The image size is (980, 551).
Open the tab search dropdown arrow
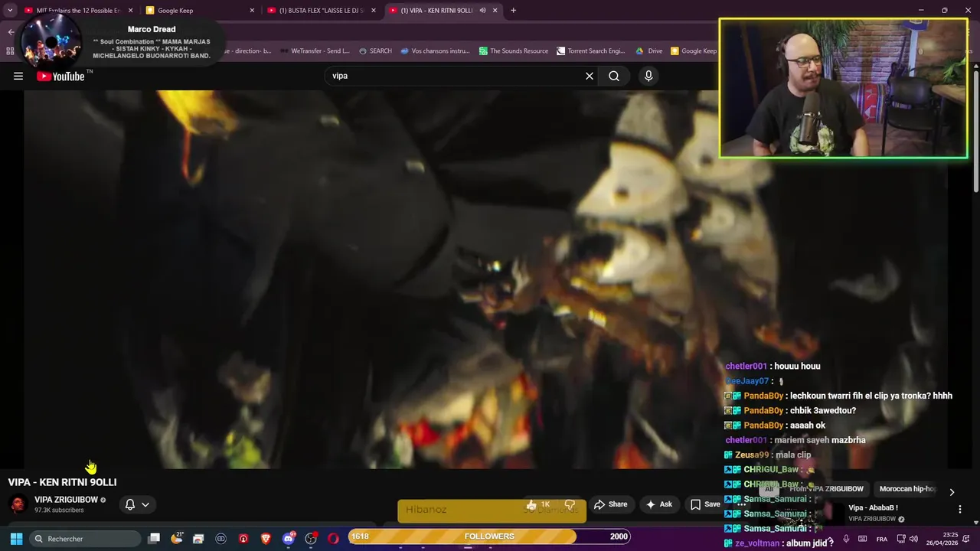[10, 11]
